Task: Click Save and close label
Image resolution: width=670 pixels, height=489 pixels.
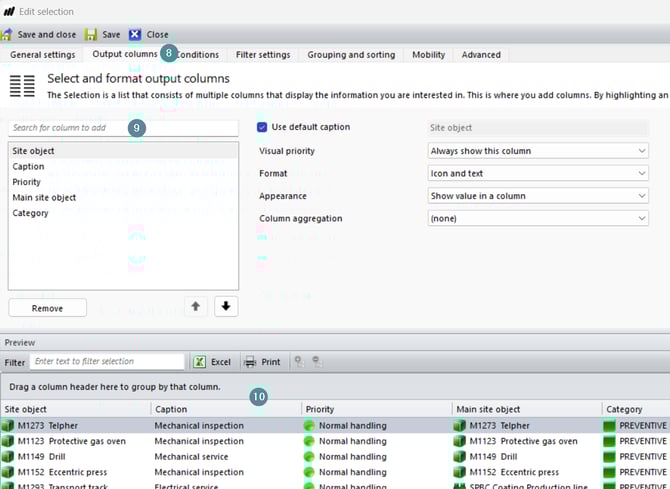Action: pyautogui.click(x=47, y=35)
